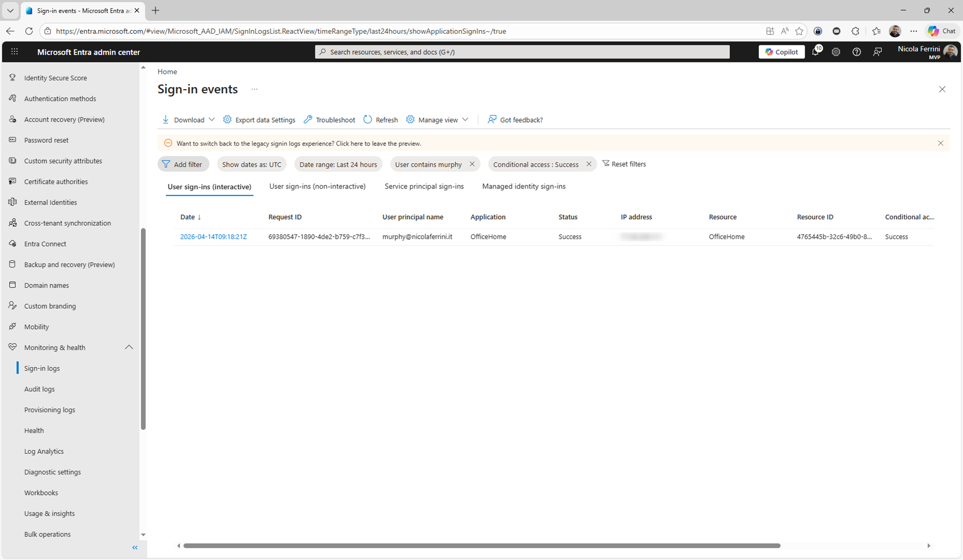Image resolution: width=963 pixels, height=560 pixels.
Task: Open Provisioning logs in sidebar
Action: click(x=50, y=410)
